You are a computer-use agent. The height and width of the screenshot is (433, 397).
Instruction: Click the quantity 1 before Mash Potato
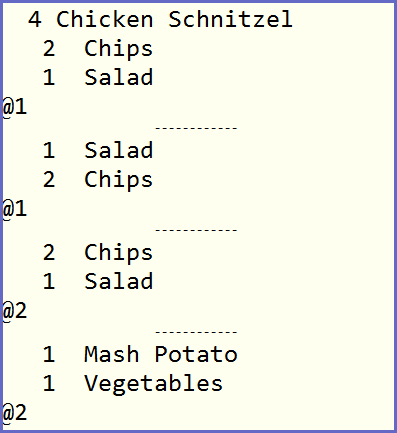(49, 354)
